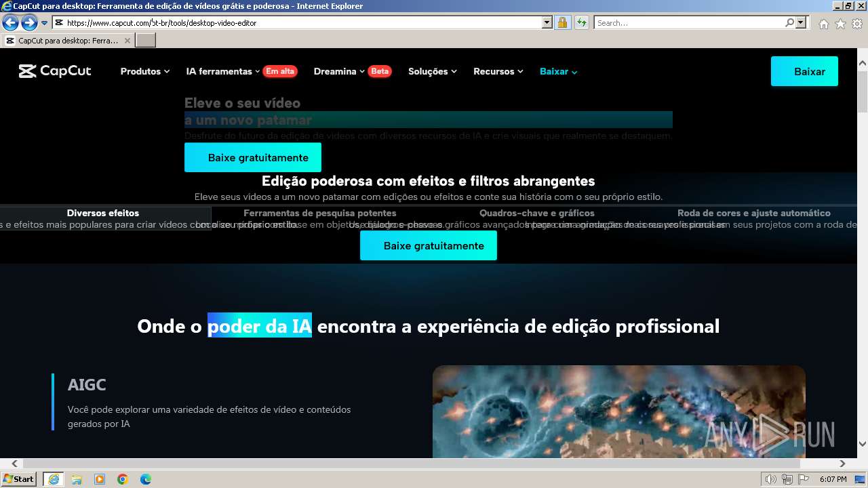Click the Baixar button in the header
This screenshot has height=488, width=868.
[x=804, y=71]
